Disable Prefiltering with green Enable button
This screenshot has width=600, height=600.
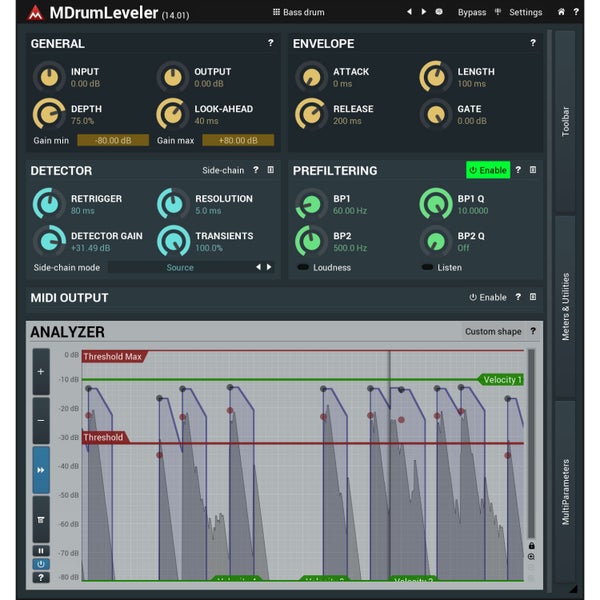(x=488, y=170)
